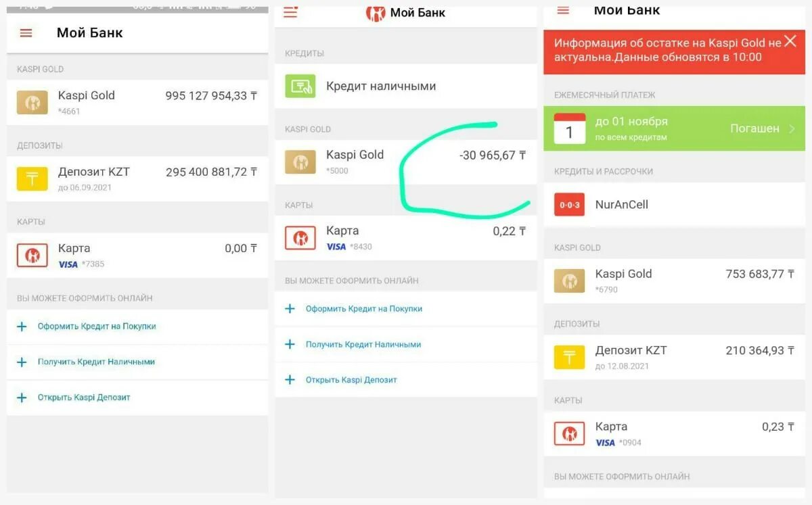The width and height of the screenshot is (812, 505).
Task: Open NurAnCell credit row
Action: (x=675, y=204)
